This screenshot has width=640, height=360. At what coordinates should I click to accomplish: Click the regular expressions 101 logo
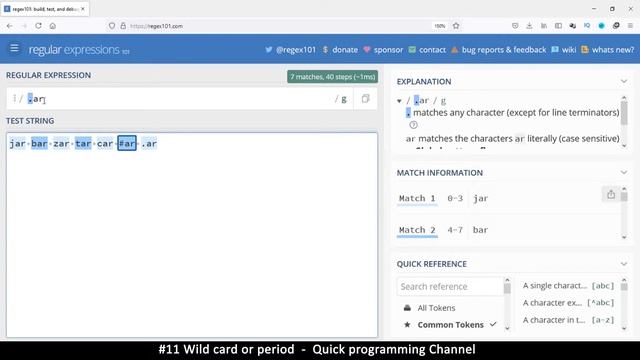pyautogui.click(x=79, y=50)
